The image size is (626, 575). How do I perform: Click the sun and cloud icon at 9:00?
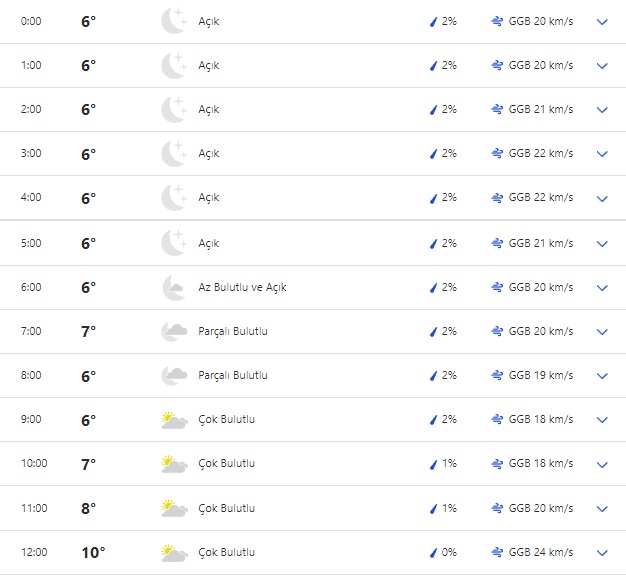pos(174,420)
